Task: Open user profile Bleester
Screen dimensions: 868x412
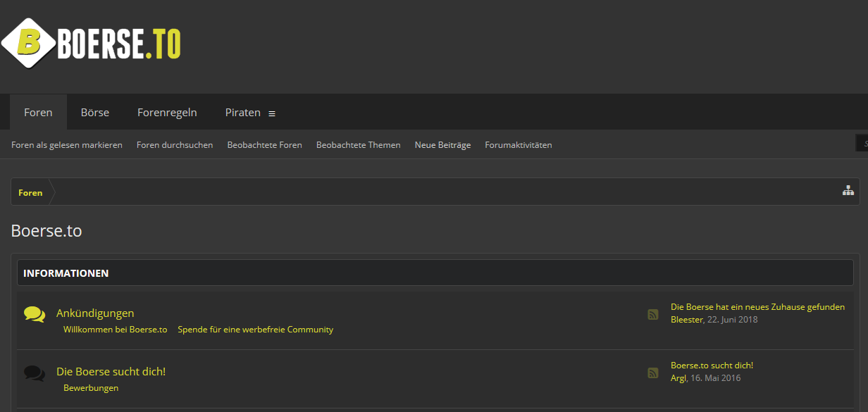Action: (x=687, y=320)
